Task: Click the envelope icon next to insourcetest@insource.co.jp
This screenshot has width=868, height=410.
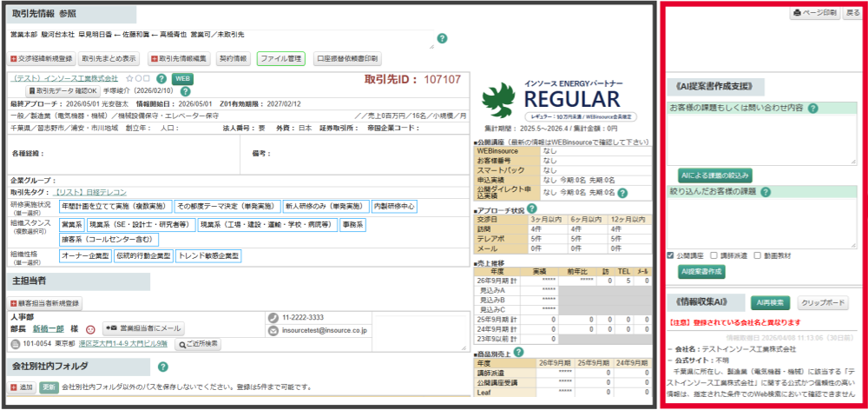Action: coord(273,331)
